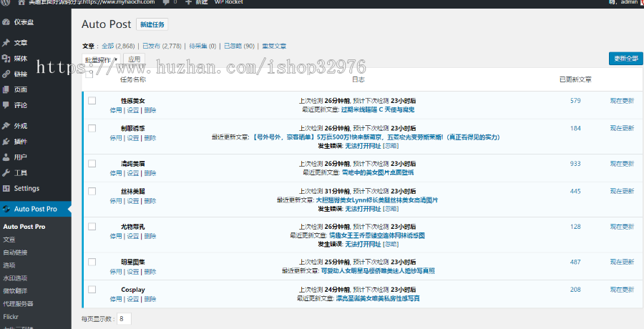This screenshot has width=644, height=329.
Task: Open 文章 under Auto Post Pro submenu
Action: coord(9,240)
